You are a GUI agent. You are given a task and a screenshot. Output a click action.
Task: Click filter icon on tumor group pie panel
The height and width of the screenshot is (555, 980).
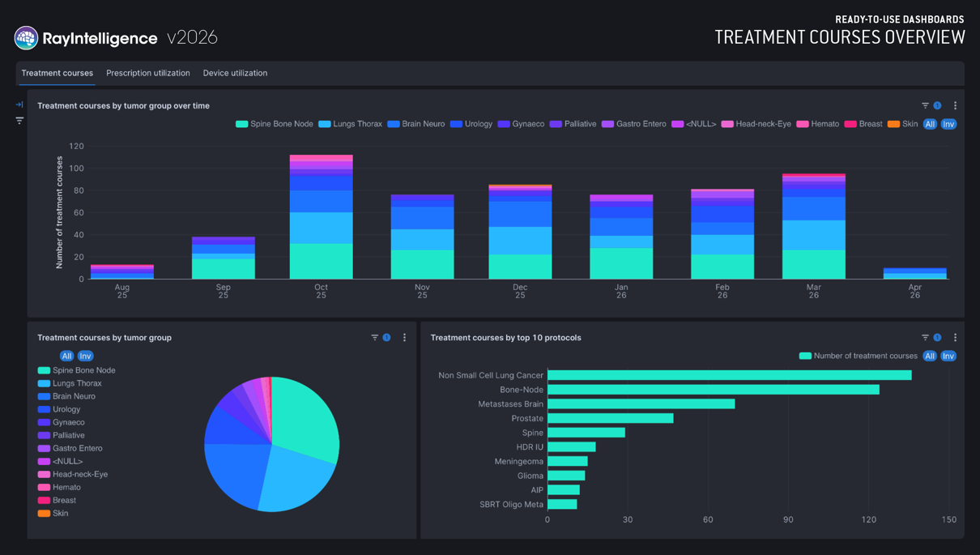point(374,337)
